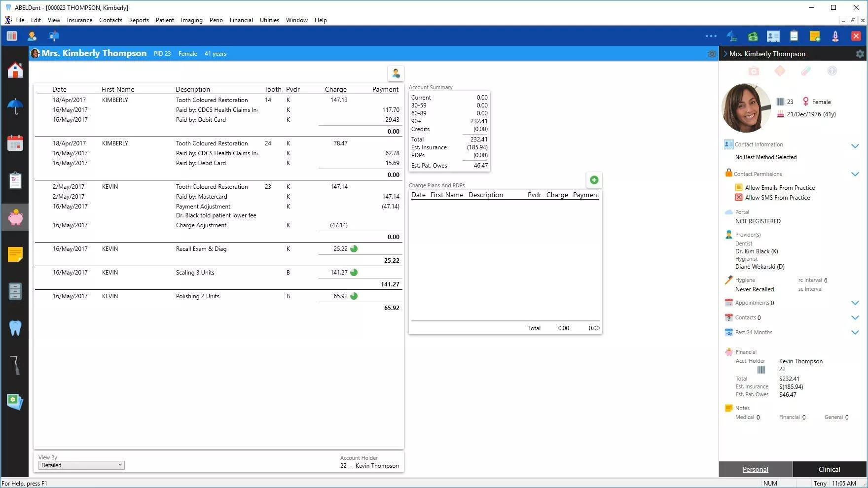The width and height of the screenshot is (868, 488).
Task: Open the tooth chart icon in the sidebar
Action: [15, 328]
